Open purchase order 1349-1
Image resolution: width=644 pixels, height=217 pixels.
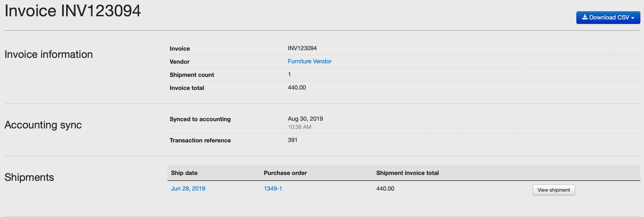click(273, 189)
